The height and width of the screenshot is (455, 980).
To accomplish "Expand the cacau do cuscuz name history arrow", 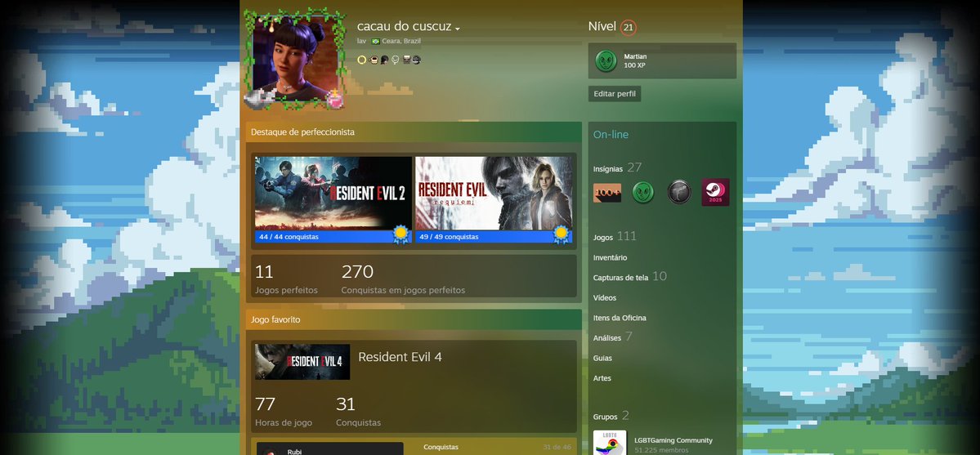I will pos(458,29).
